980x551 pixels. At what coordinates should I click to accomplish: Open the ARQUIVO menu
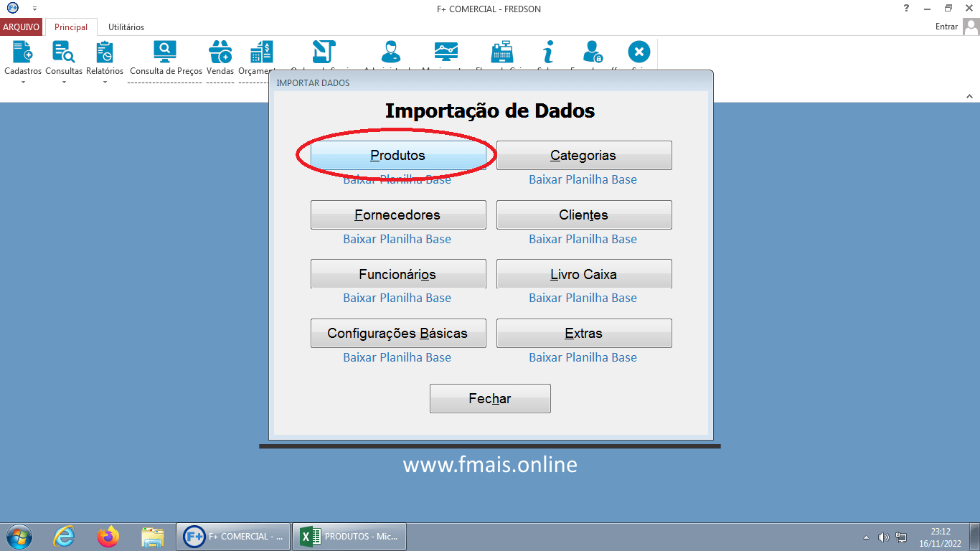pyautogui.click(x=22, y=27)
